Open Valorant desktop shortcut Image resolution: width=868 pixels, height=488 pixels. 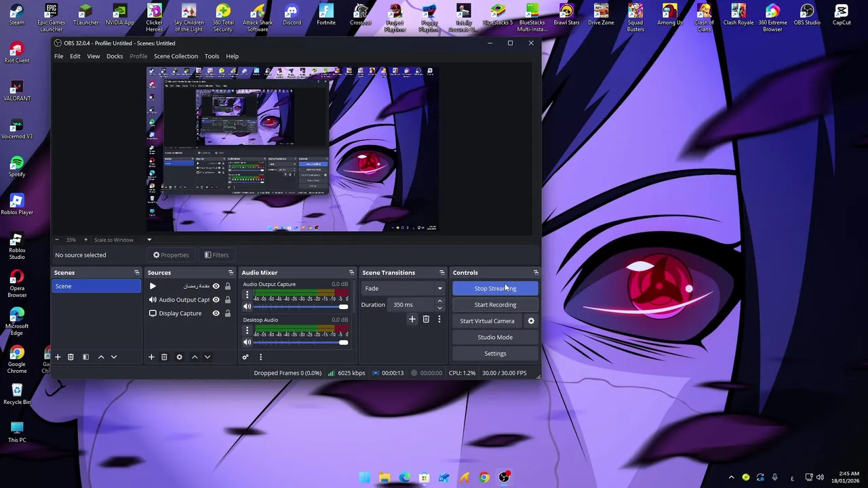17,90
